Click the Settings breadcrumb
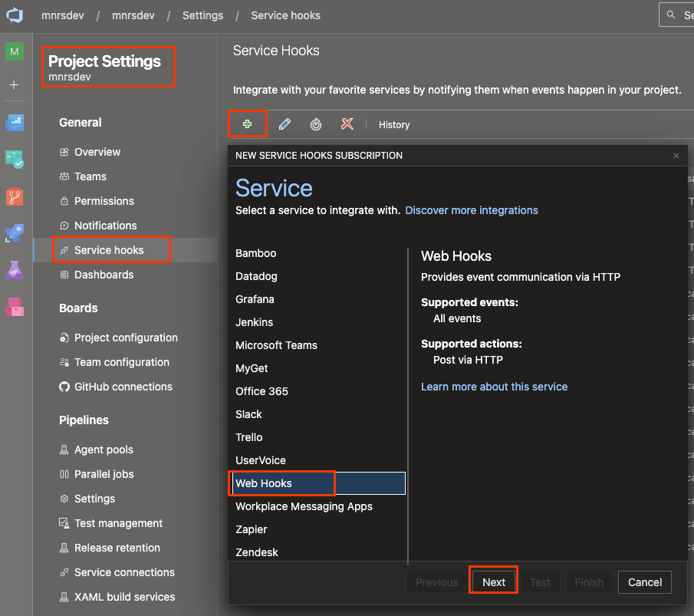 tap(202, 15)
